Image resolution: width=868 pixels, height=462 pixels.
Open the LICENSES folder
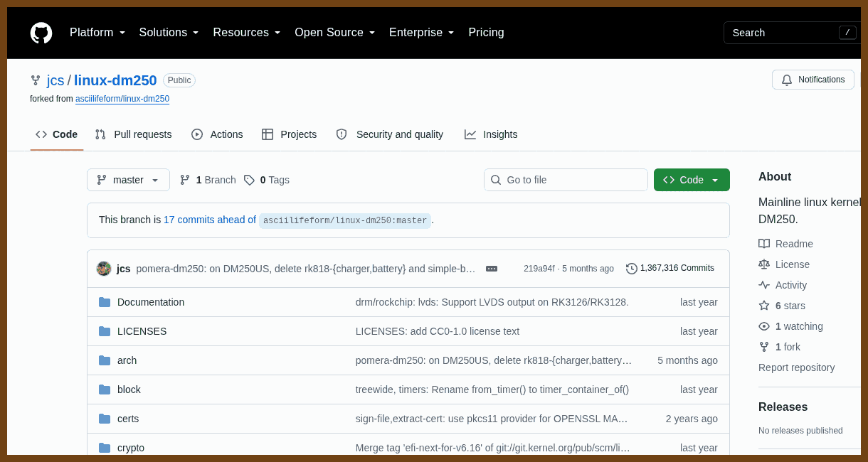click(x=142, y=331)
